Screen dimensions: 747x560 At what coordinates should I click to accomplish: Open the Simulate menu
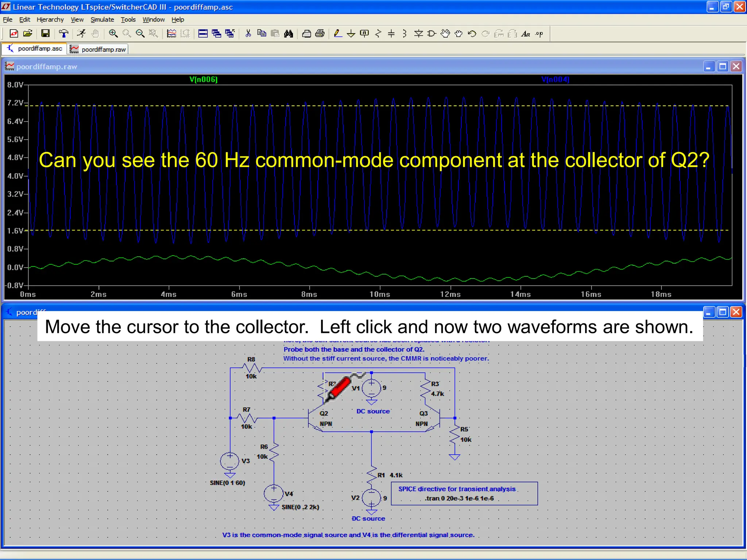[x=102, y=20]
